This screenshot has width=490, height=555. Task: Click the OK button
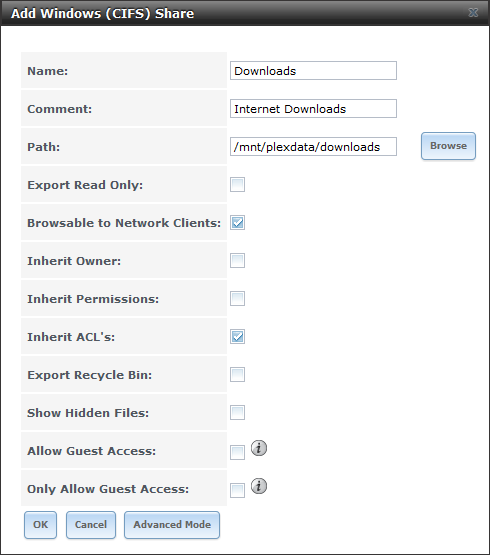pyautogui.click(x=40, y=525)
